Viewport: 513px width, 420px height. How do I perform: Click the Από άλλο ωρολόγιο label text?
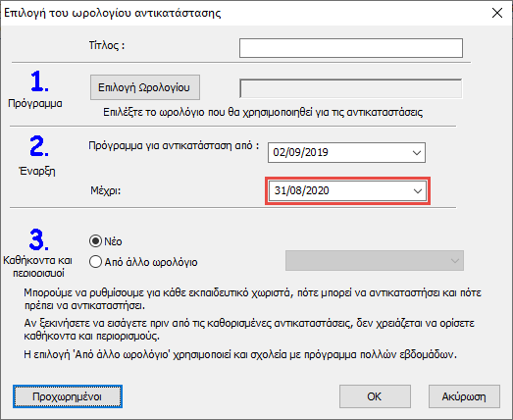pos(151,262)
